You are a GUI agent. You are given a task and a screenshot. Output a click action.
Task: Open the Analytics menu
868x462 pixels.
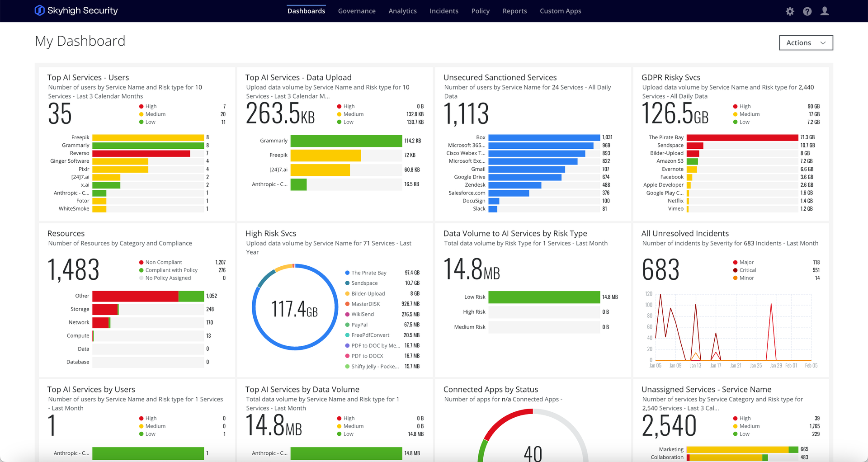point(402,11)
